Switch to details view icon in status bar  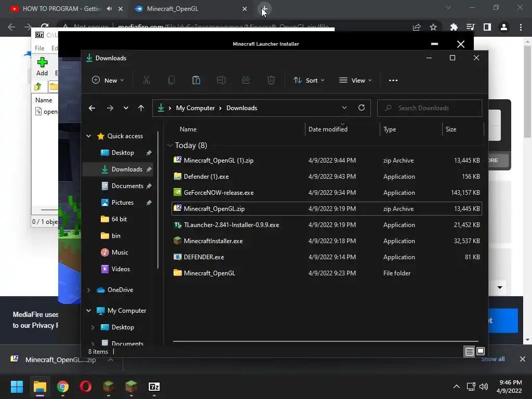pos(469,352)
